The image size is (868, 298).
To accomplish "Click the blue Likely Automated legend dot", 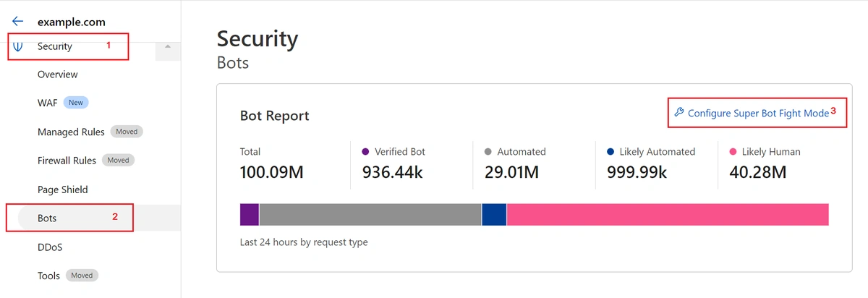I will (x=610, y=152).
